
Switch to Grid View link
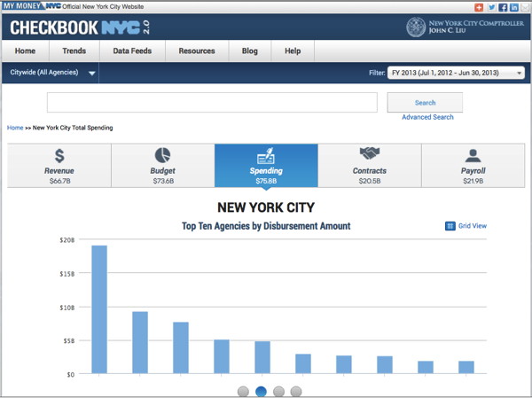click(x=473, y=226)
